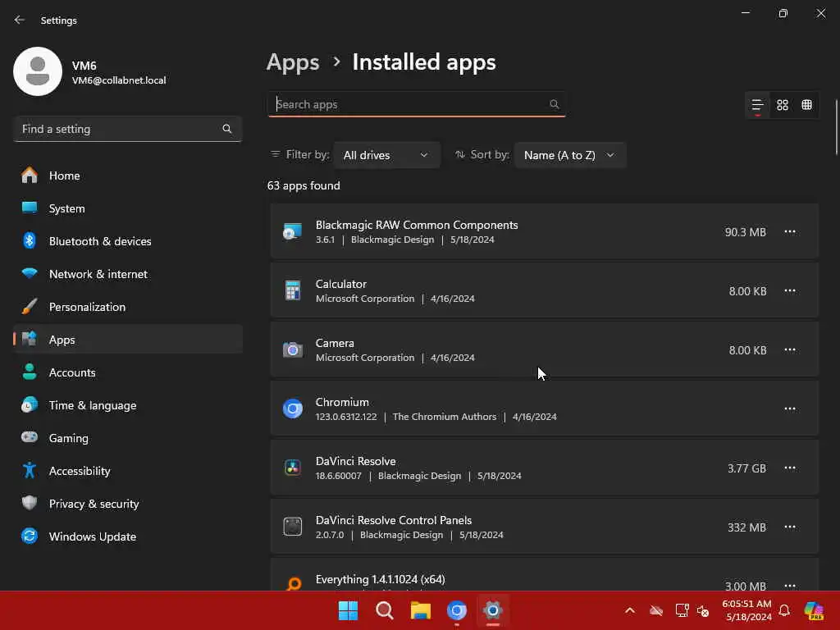
Task: Click the 332 MB size value
Action: coord(746,527)
